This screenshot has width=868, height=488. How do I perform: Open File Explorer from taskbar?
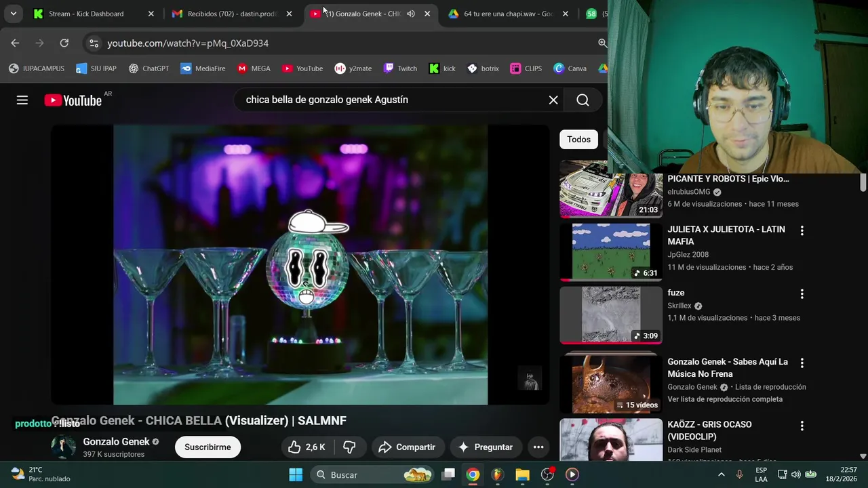pos(522,474)
